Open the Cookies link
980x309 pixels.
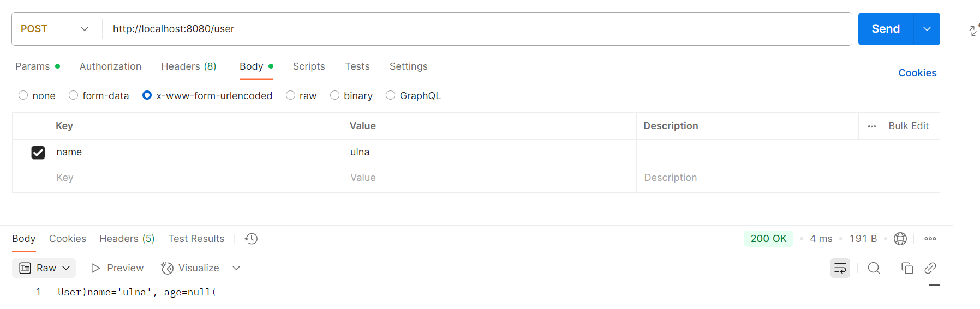coord(917,73)
